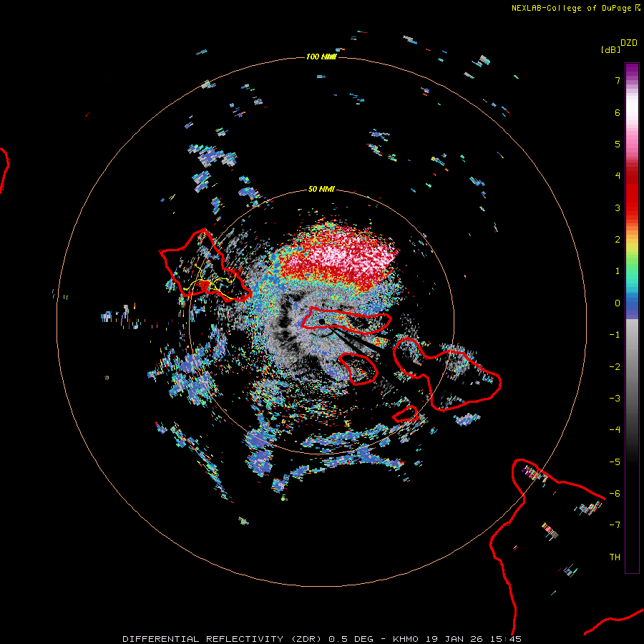Click the 6 value on the color scale

click(618, 112)
